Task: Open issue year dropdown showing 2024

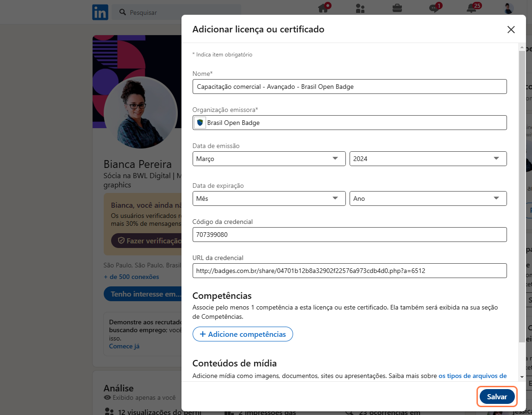Action: click(428, 159)
